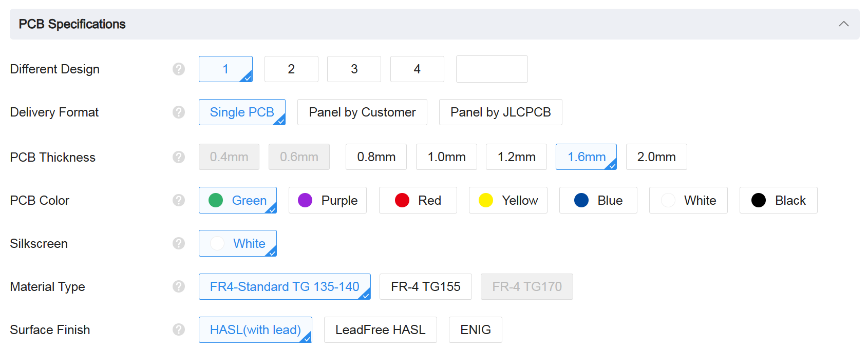Set PCB thickness to 1.0mm

446,157
